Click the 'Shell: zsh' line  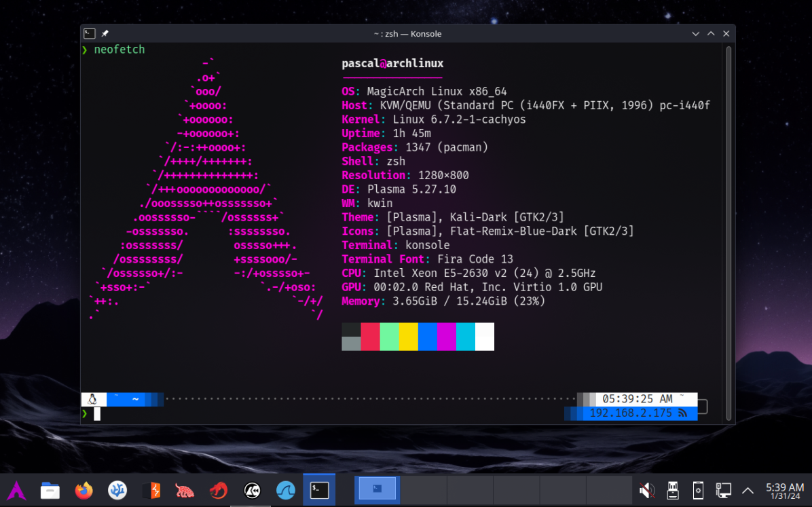[373, 162]
